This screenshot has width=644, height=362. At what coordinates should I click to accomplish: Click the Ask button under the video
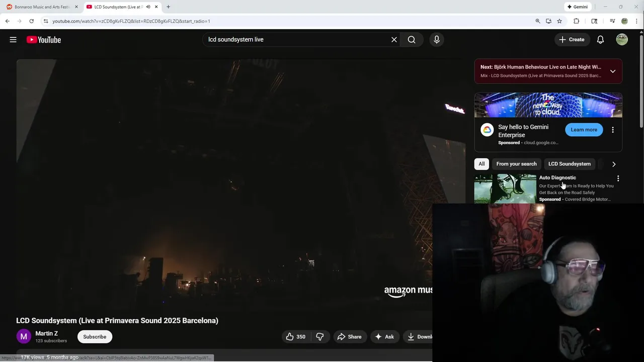384,337
